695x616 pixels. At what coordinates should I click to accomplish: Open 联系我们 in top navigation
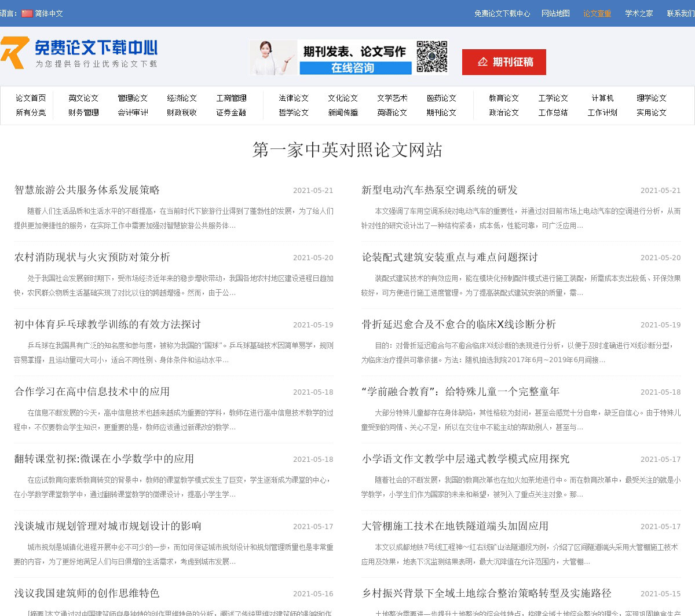[x=680, y=13]
